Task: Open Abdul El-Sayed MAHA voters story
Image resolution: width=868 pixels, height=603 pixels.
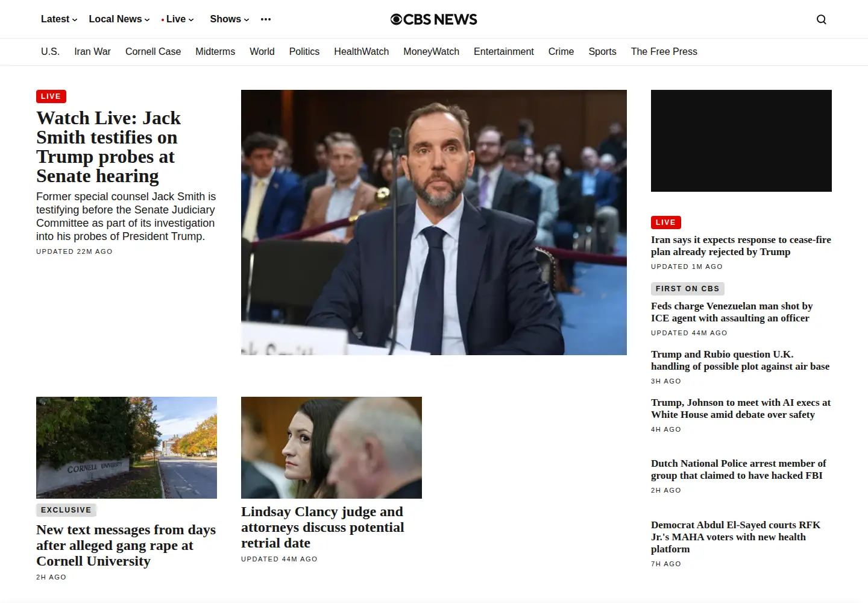Action: click(x=735, y=537)
